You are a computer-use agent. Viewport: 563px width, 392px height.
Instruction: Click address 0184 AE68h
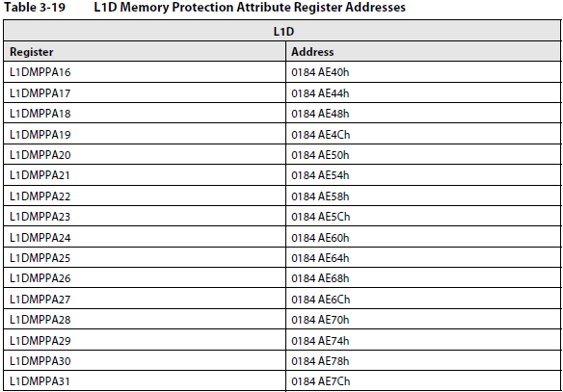[320, 278]
